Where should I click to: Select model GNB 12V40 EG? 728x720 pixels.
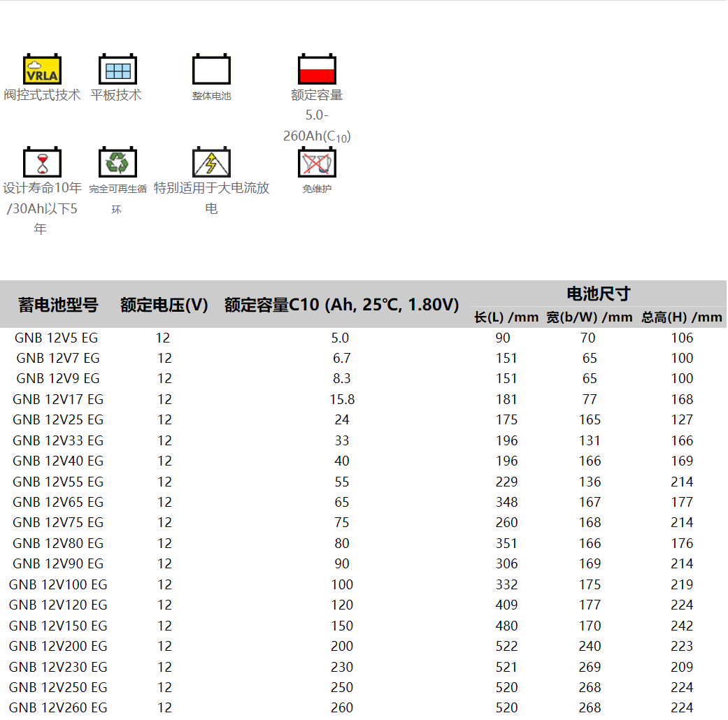click(x=58, y=461)
